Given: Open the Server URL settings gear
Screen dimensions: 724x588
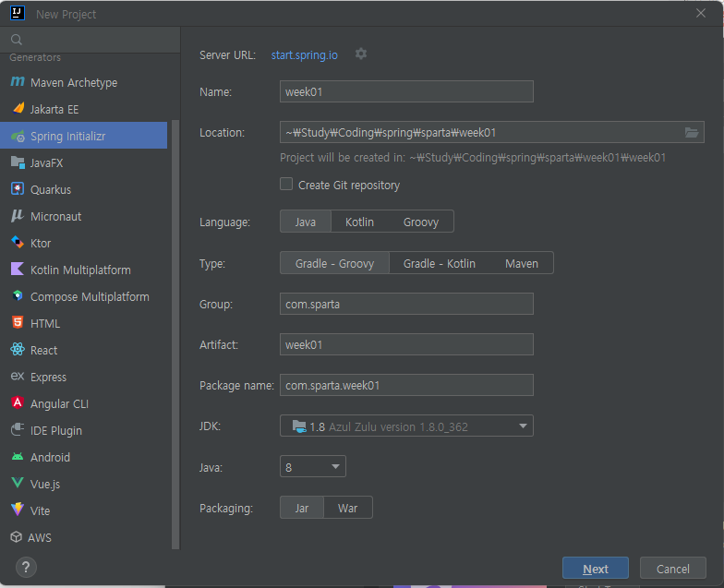Looking at the screenshot, I should pos(361,54).
